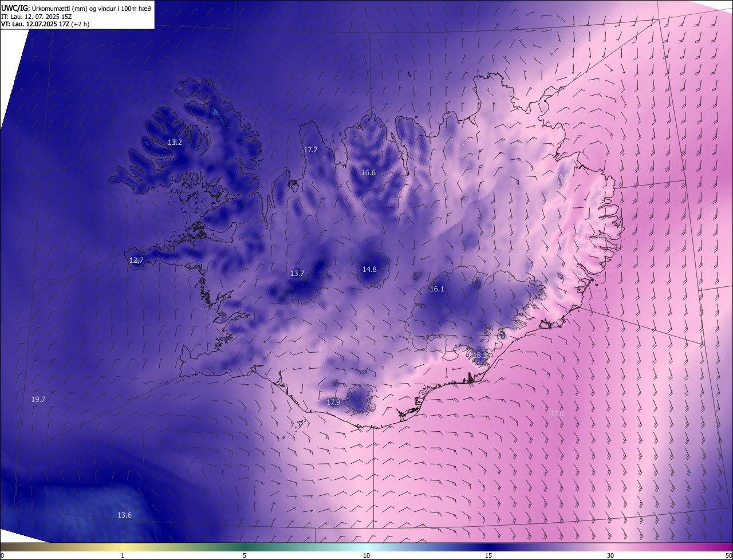Screen dimensions: 733x560
Task: Select the 18.3 value near the southeast coast
Action: [x=480, y=355]
